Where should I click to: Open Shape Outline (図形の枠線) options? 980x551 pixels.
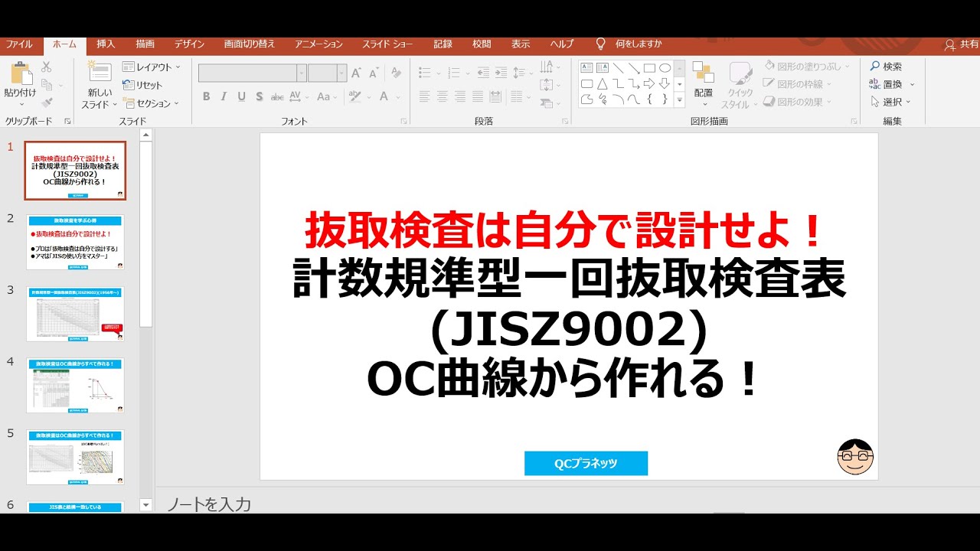click(799, 84)
